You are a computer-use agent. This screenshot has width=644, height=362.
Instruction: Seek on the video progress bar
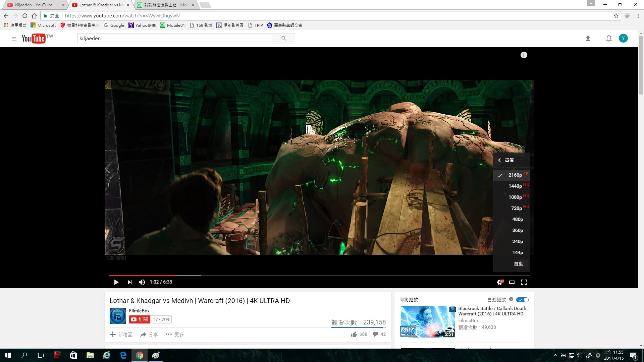click(319, 276)
